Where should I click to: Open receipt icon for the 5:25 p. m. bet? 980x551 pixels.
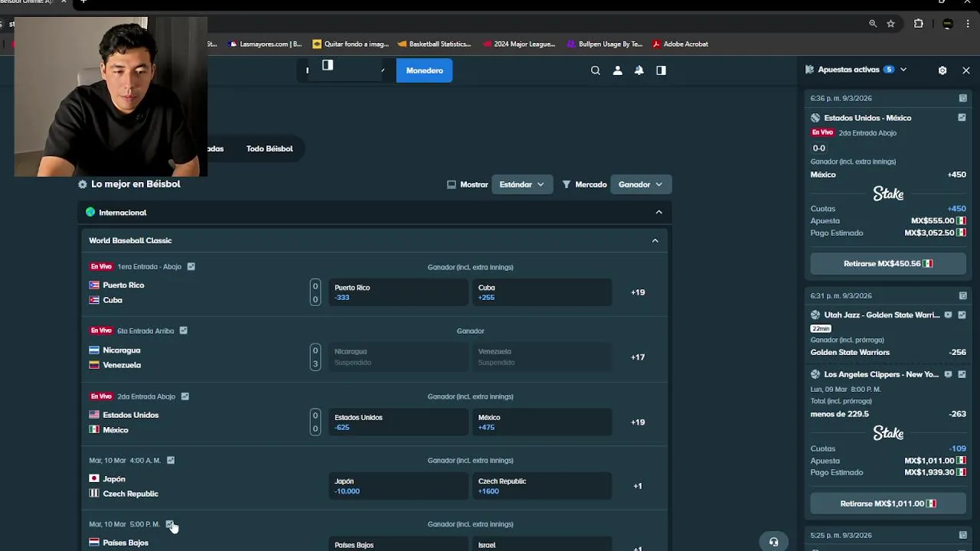coord(962,535)
